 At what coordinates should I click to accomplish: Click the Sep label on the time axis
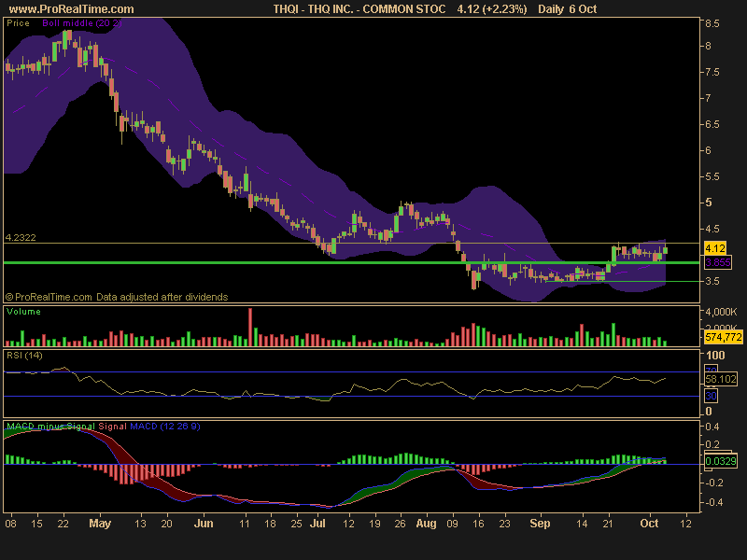540,524
